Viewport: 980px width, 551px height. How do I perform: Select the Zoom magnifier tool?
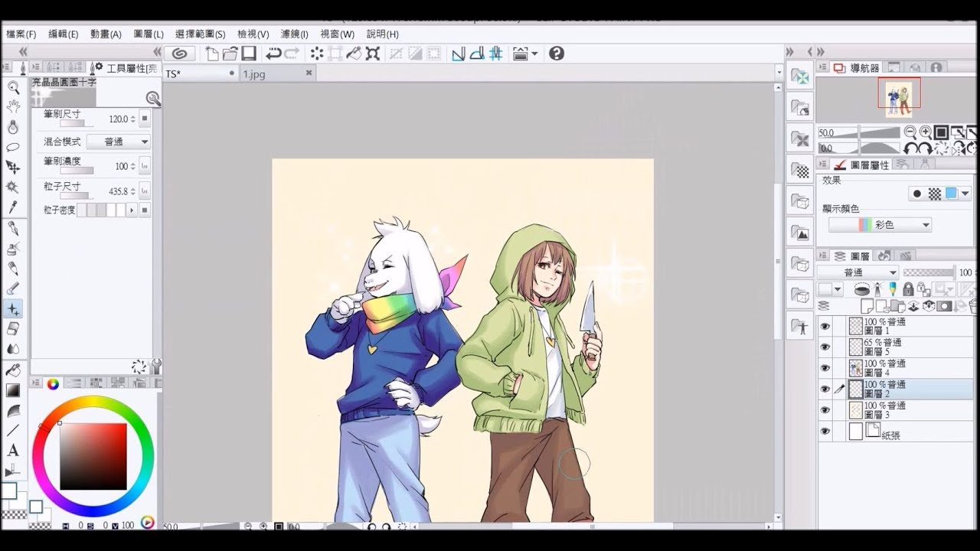coord(13,87)
